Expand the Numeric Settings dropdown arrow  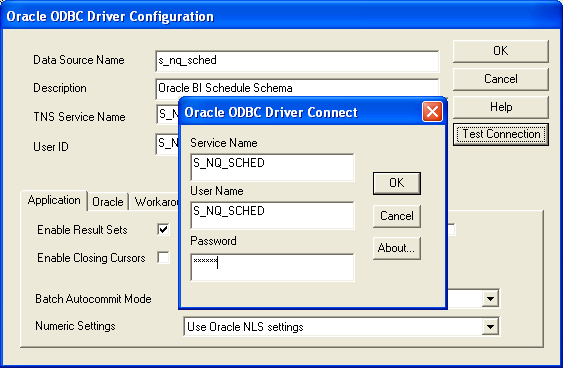(490, 327)
